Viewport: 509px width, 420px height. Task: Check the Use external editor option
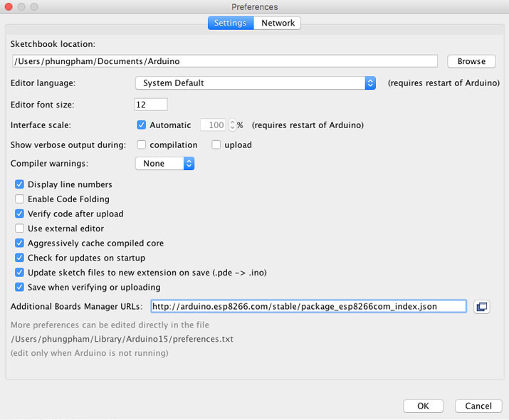pyautogui.click(x=20, y=229)
